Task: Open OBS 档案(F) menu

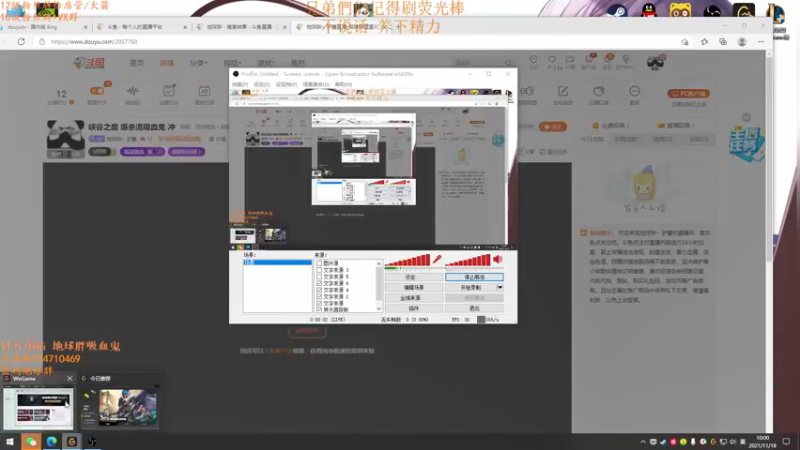Action: [x=240, y=84]
